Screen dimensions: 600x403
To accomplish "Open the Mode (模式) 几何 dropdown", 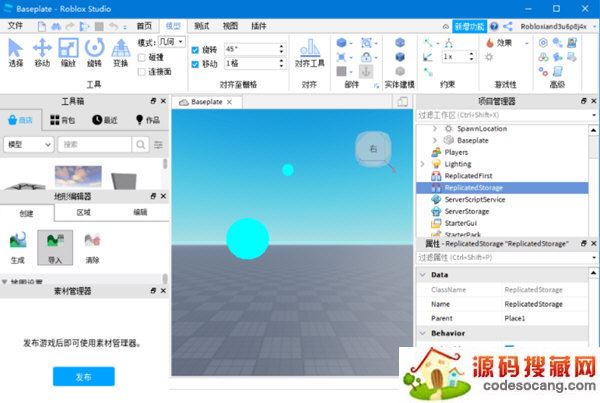I will coord(172,41).
